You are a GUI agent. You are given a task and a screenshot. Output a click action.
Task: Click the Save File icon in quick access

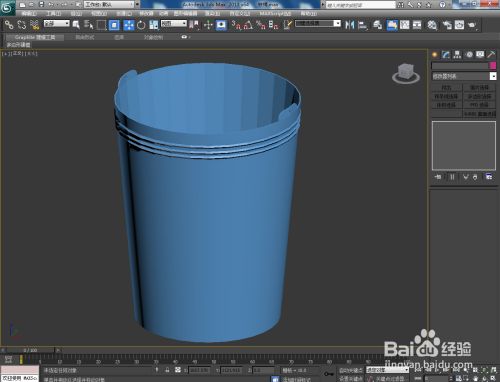(x=41, y=5)
